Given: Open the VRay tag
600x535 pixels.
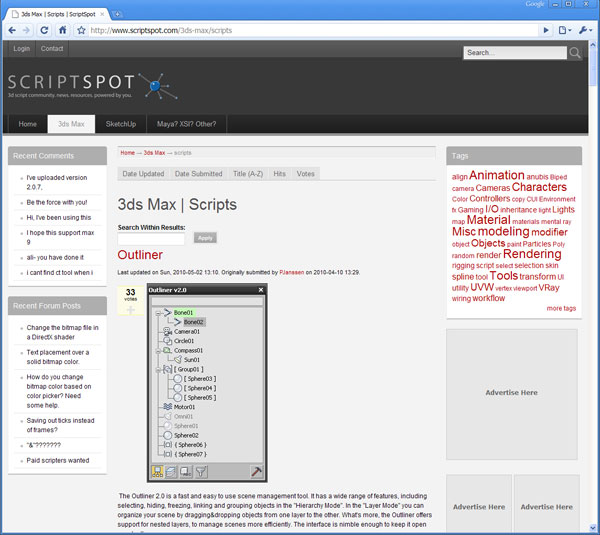Looking at the screenshot, I should (x=549, y=288).
